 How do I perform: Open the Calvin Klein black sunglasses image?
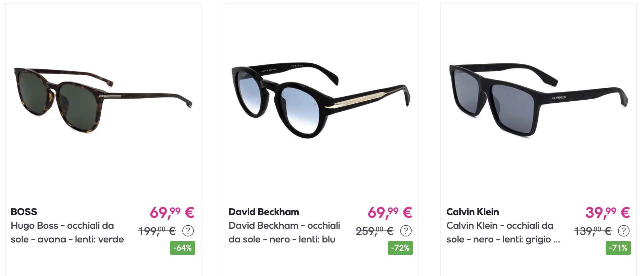pos(539,100)
